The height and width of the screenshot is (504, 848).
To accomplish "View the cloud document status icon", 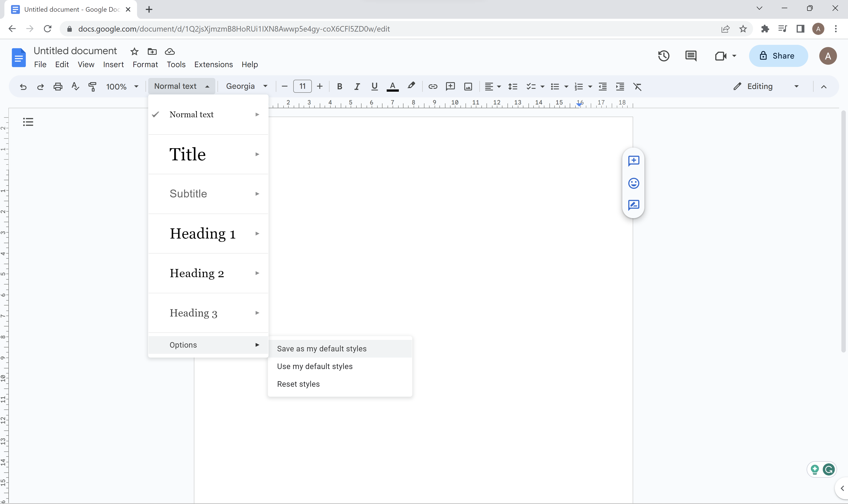I will pyautogui.click(x=170, y=52).
